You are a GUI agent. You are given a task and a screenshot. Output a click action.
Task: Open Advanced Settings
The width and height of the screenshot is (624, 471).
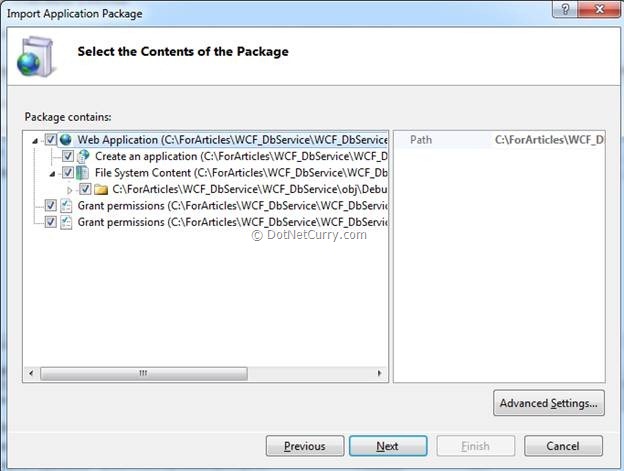549,403
